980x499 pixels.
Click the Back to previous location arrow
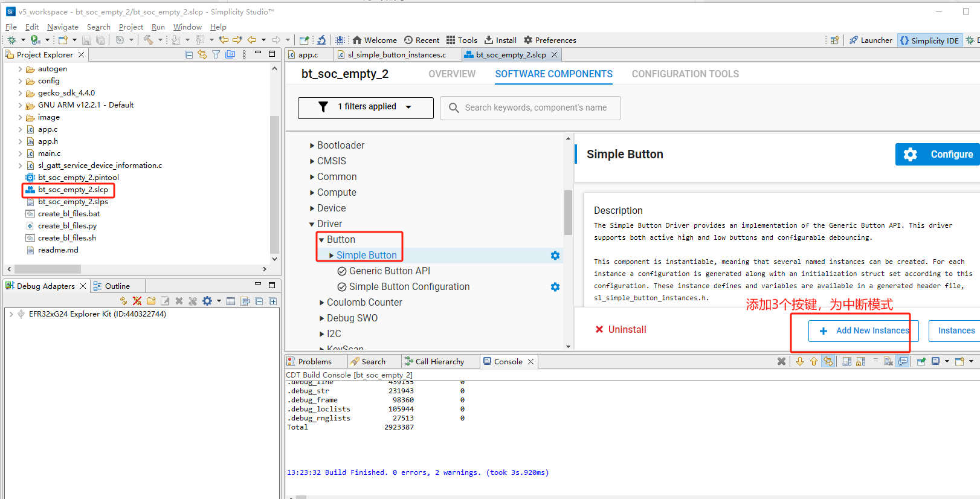pyautogui.click(x=251, y=40)
